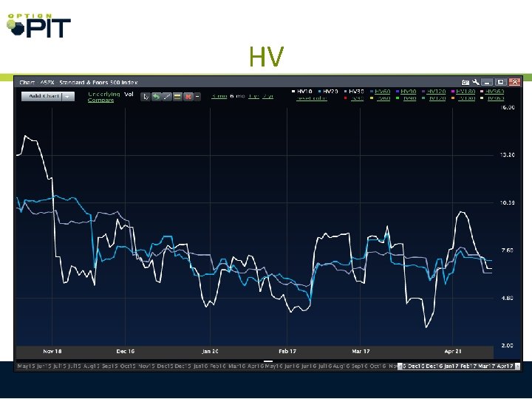This screenshot has height=399, width=532.
Task: Maximize the chart window
Action: tap(501, 82)
